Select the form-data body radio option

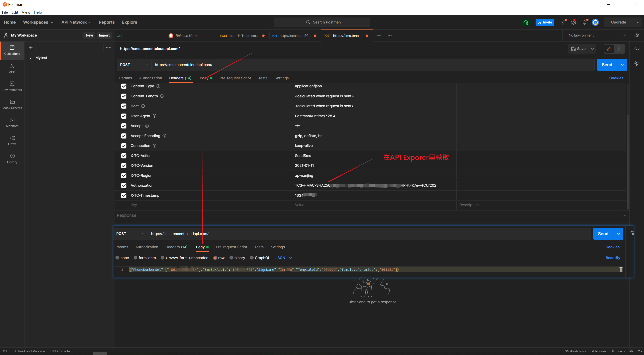pos(135,258)
